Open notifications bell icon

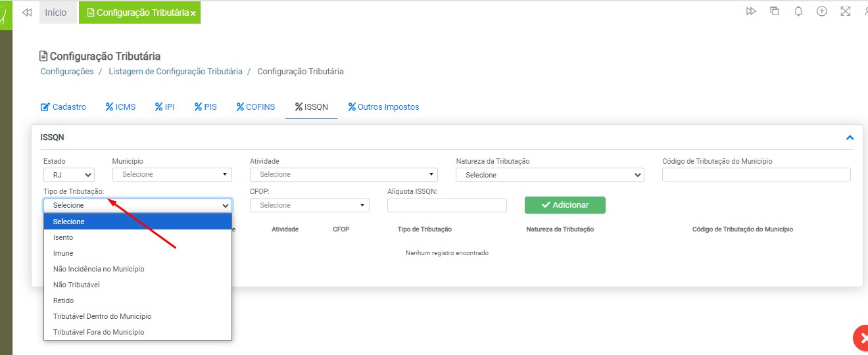(798, 11)
